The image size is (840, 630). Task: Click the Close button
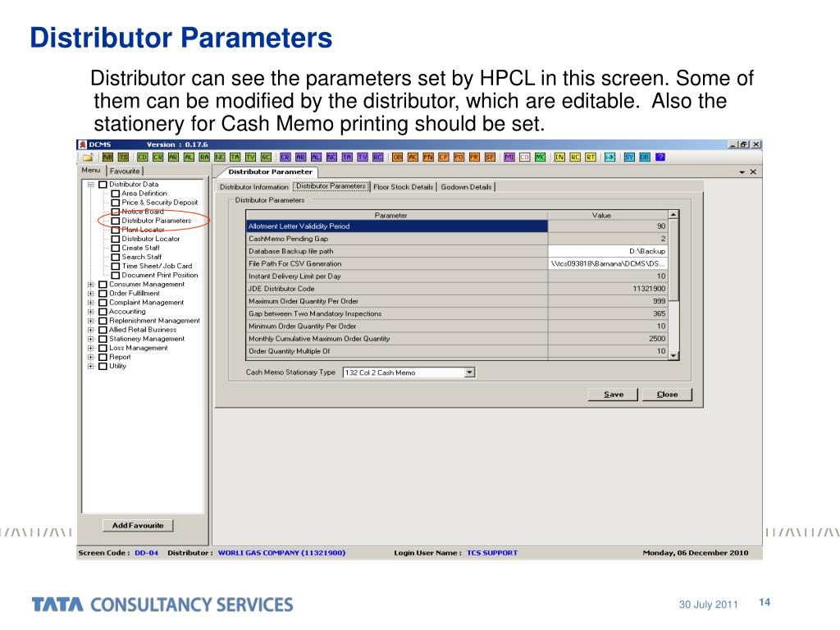tap(668, 395)
